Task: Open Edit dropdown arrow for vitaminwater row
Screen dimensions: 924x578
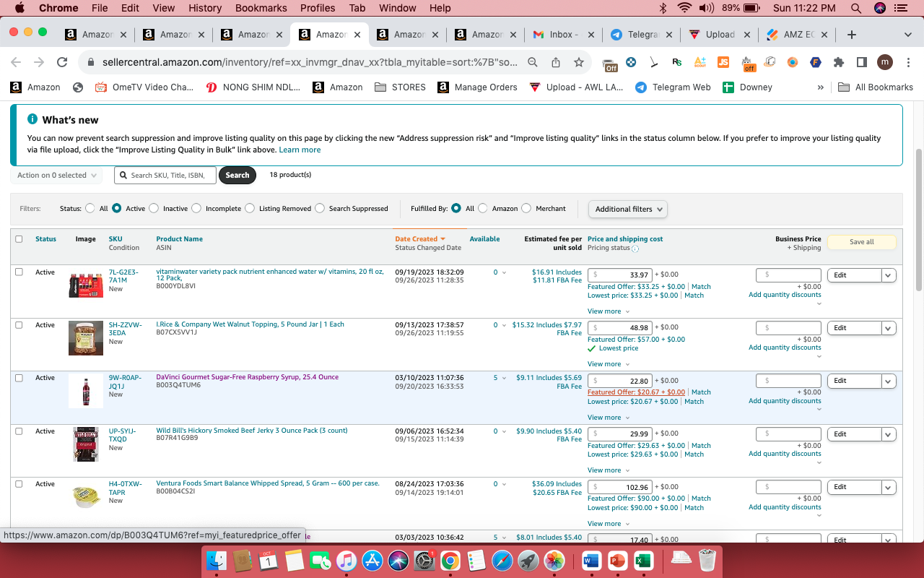Action: click(889, 275)
